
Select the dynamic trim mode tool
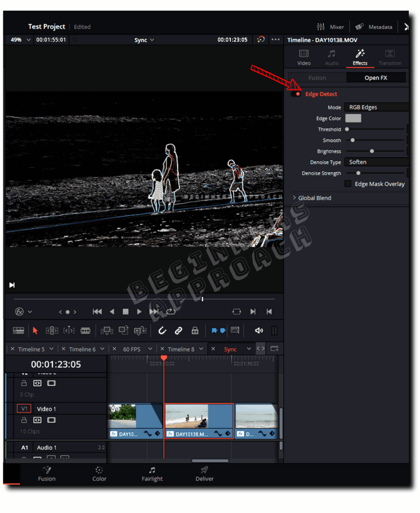(69, 331)
